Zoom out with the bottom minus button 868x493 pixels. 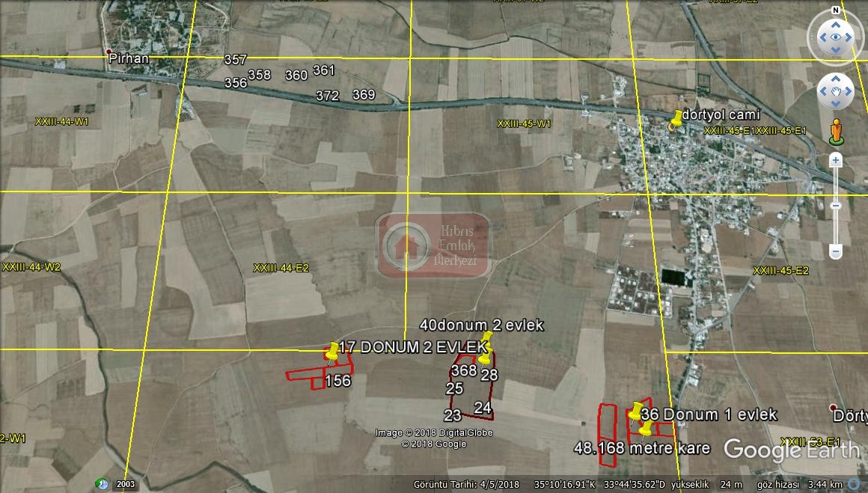(x=836, y=252)
